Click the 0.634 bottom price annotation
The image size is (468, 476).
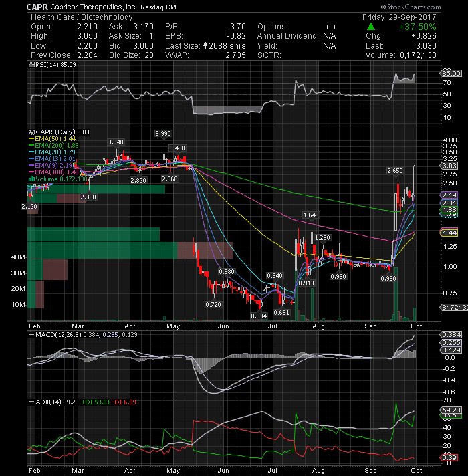coord(259,316)
